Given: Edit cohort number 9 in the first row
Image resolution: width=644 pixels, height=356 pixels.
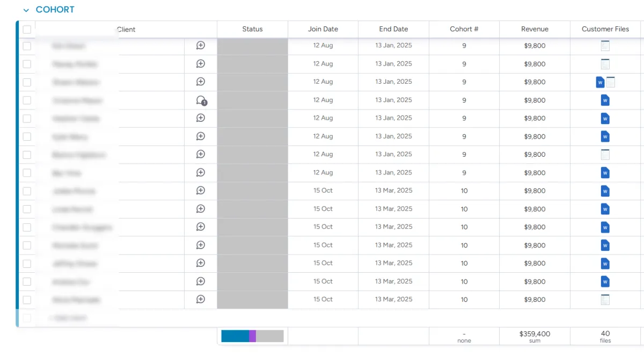Looking at the screenshot, I should point(464,46).
